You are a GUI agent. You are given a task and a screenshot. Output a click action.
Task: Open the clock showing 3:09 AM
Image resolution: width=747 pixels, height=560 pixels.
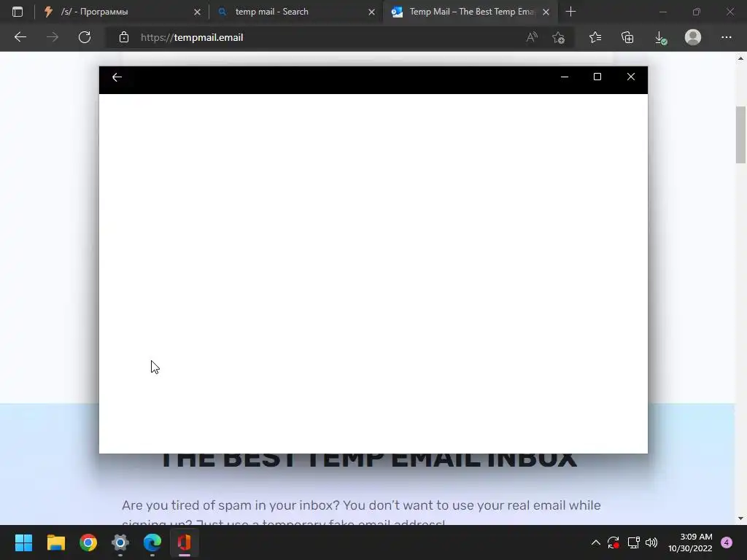690,542
